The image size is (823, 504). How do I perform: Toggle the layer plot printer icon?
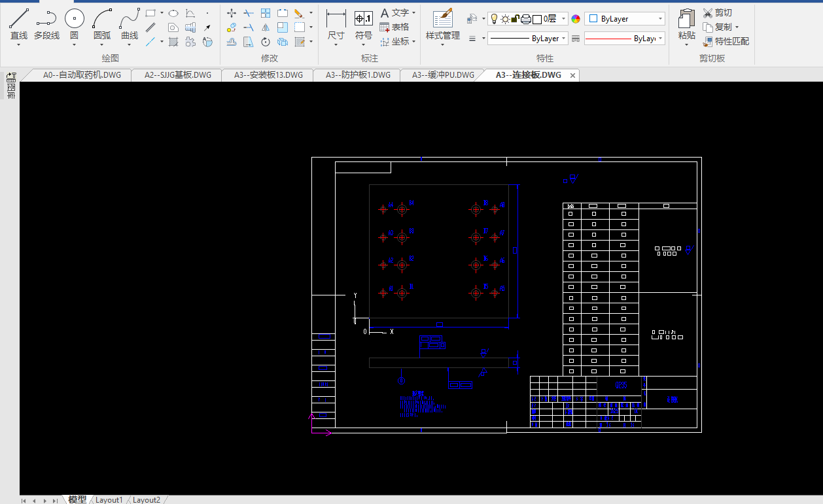tap(525, 19)
